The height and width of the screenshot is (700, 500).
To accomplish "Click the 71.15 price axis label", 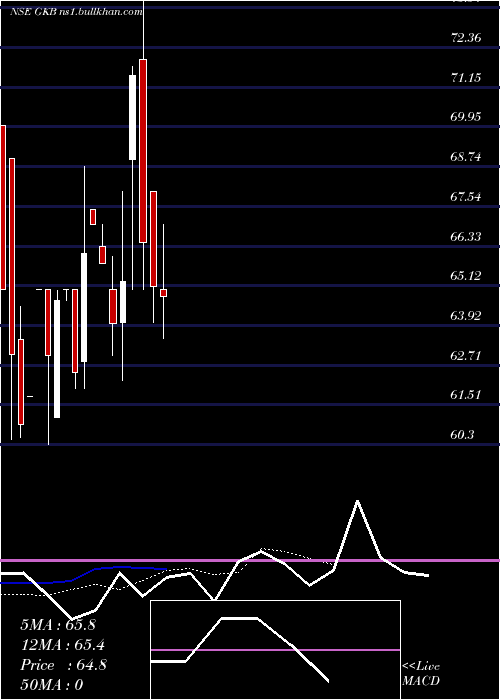I will click(467, 78).
